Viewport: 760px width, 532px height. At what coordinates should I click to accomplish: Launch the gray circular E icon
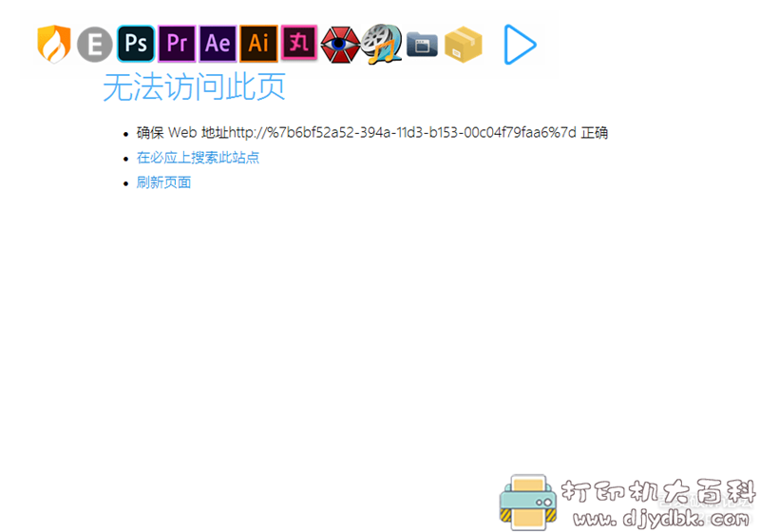pyautogui.click(x=95, y=44)
